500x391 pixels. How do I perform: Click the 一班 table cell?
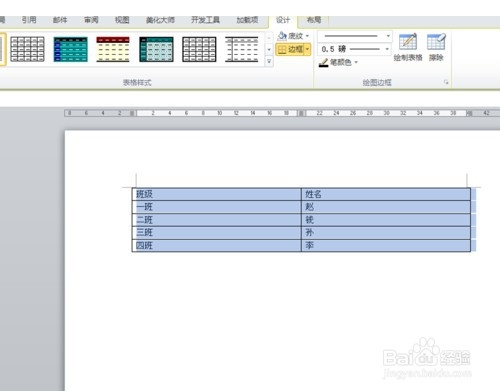(217, 207)
